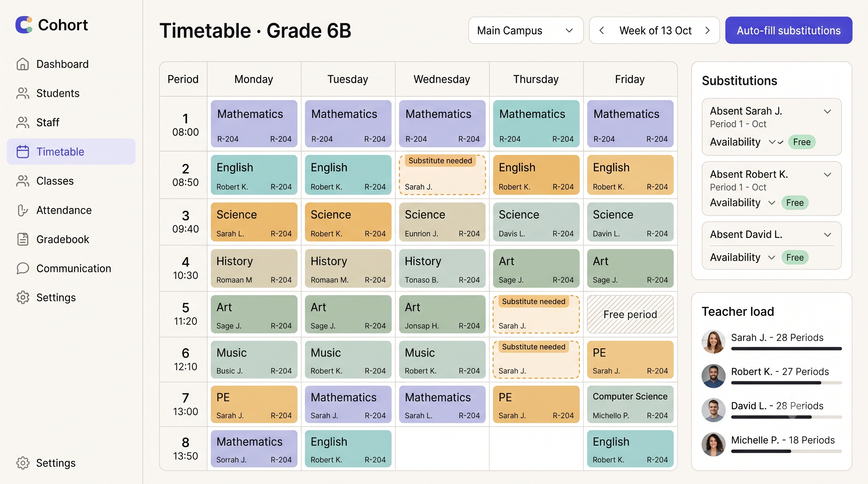
Task: Click Auto-fill substitutions button
Action: [x=789, y=30]
